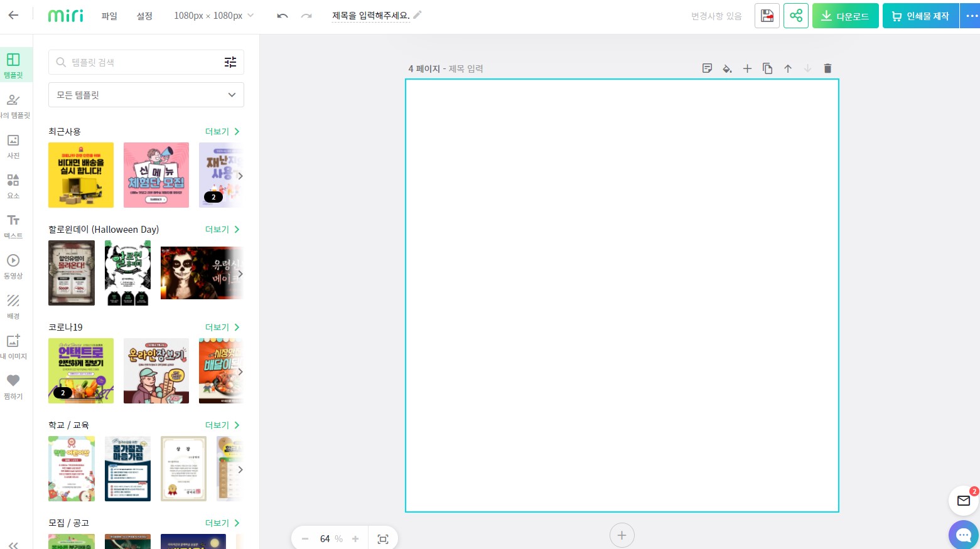Open the 동영상 video panel
Screen dimensions: 980x549
pos(13,267)
